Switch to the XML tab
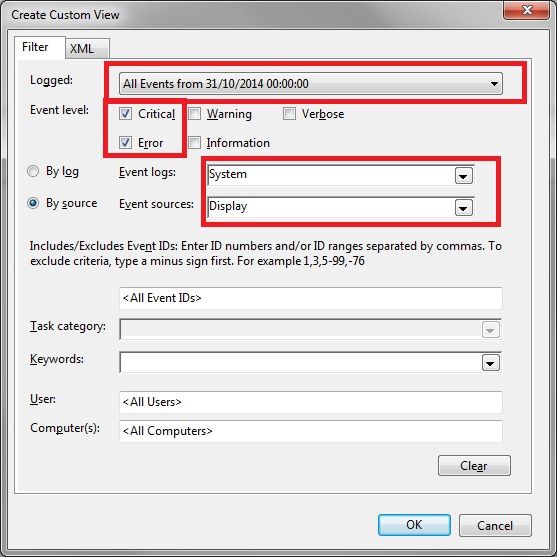The image size is (557, 557). 87,48
